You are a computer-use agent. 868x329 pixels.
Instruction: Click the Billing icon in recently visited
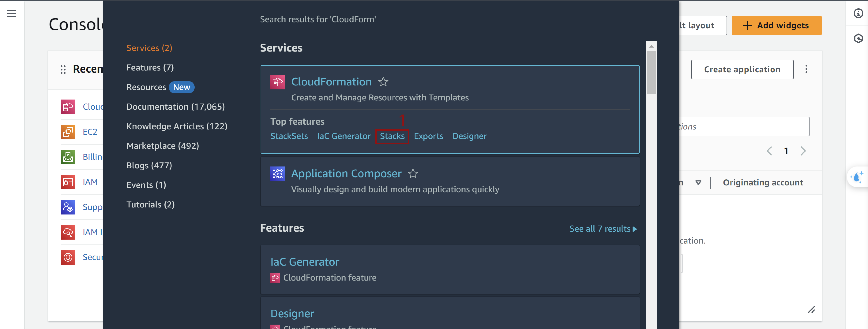click(x=68, y=157)
